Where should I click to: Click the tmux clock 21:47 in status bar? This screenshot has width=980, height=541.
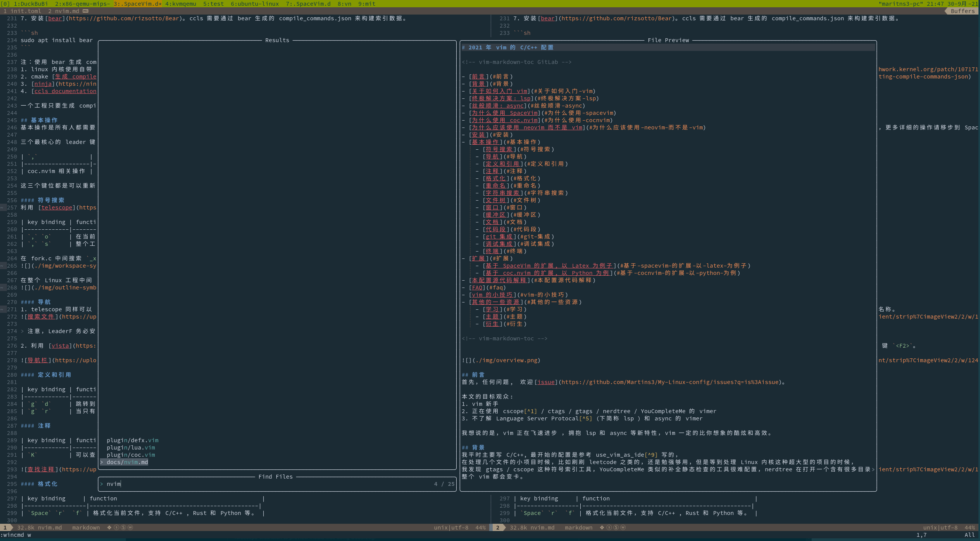click(935, 4)
